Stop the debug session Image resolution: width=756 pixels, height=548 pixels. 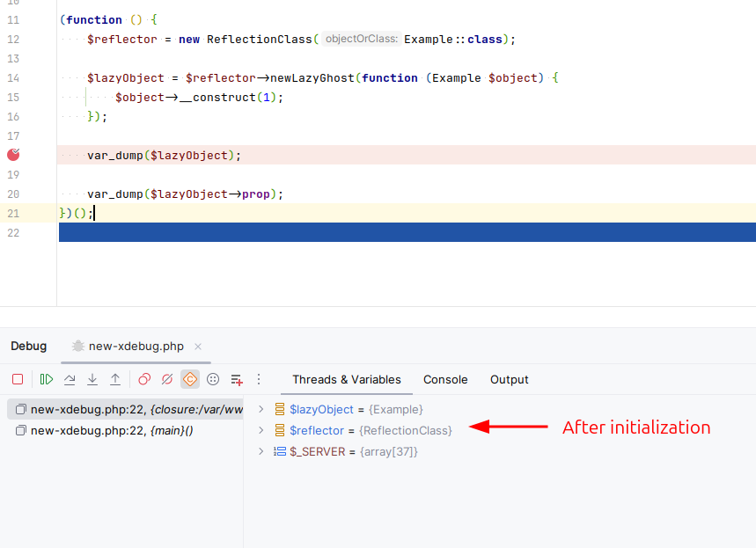tap(18, 379)
